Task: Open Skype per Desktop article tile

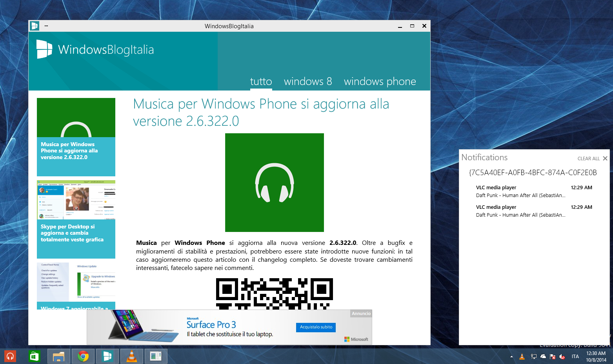Action: click(76, 219)
